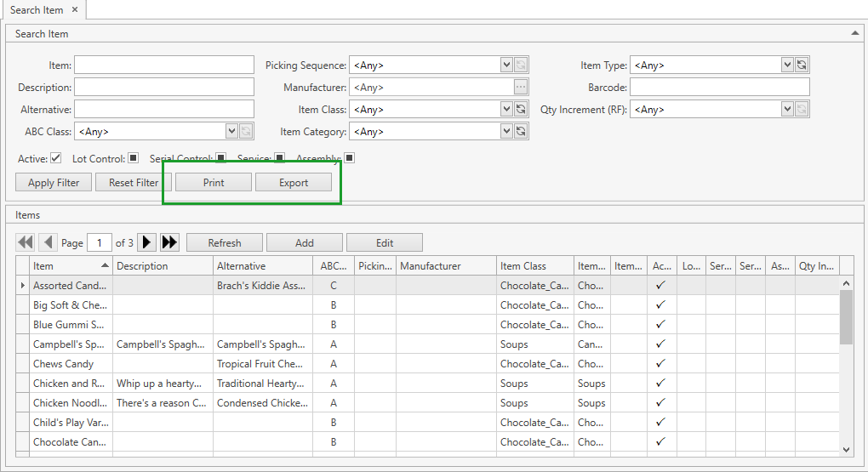Click the refresh icon beside Picking Sequence
868x472 pixels.
[521, 65]
